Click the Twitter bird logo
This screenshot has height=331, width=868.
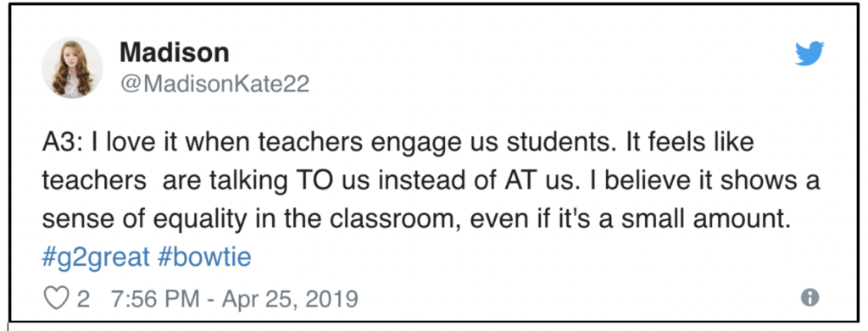810,53
